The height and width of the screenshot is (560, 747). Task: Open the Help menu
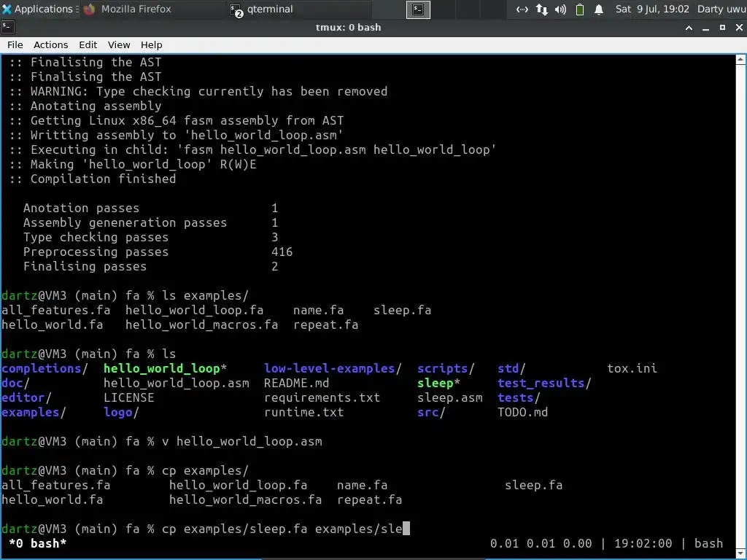click(x=152, y=44)
